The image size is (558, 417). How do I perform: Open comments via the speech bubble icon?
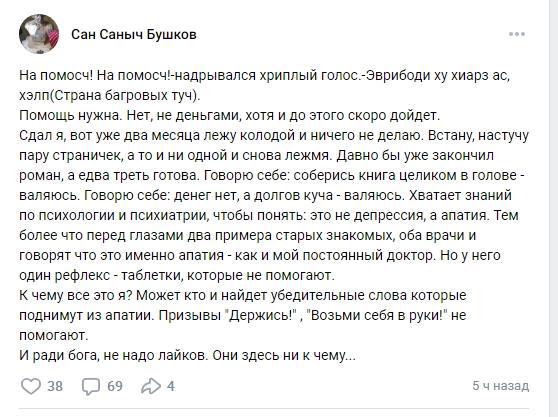pyautogui.click(x=91, y=386)
